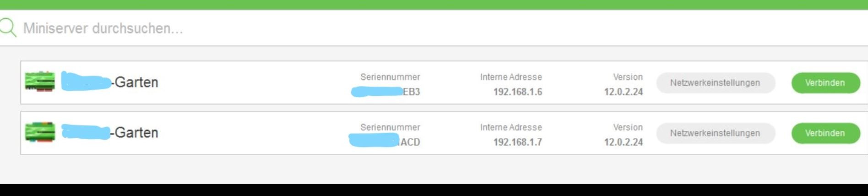Click version 12.0.2.24 in the first row
The width and height of the screenshot is (868, 196).
(x=623, y=92)
